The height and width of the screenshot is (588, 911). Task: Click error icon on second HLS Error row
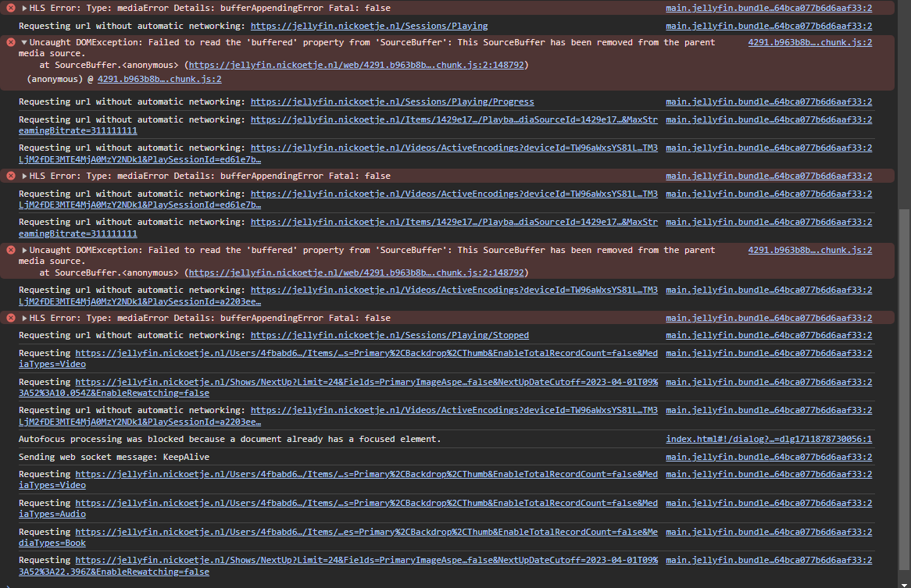[11, 176]
